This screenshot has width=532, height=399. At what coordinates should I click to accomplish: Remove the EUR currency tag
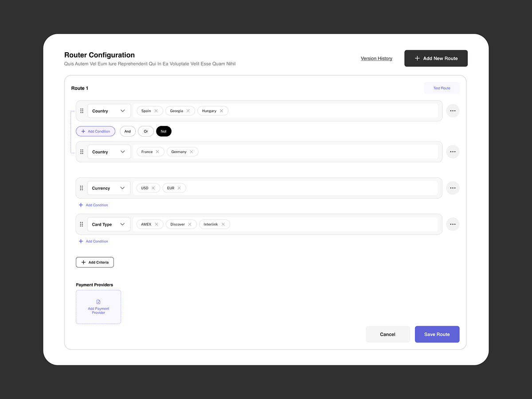coord(180,188)
